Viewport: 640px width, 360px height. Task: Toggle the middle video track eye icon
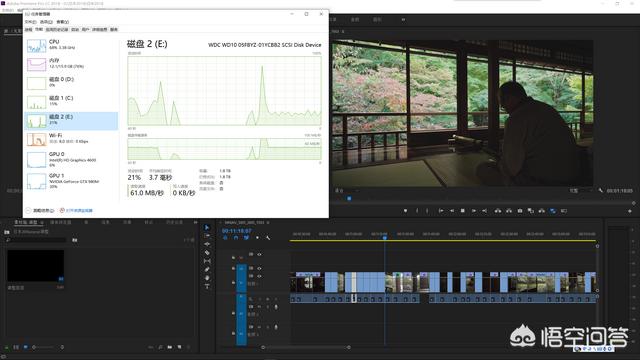click(x=259, y=268)
